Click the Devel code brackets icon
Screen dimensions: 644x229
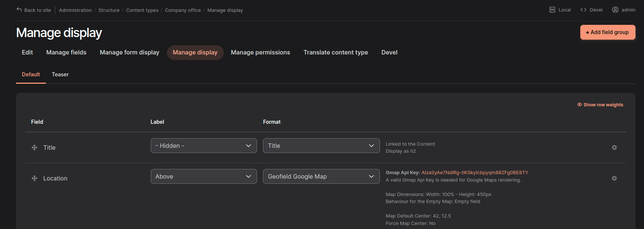[583, 10]
